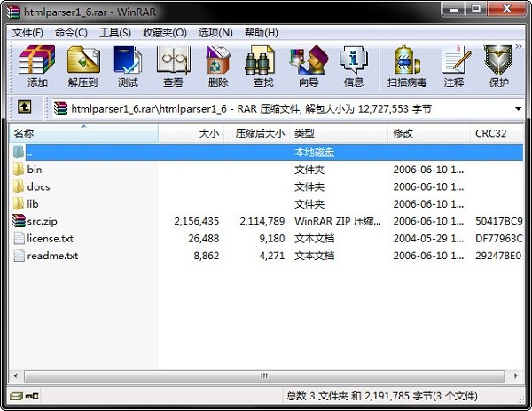Sort by CRC32 column header

tap(497, 133)
